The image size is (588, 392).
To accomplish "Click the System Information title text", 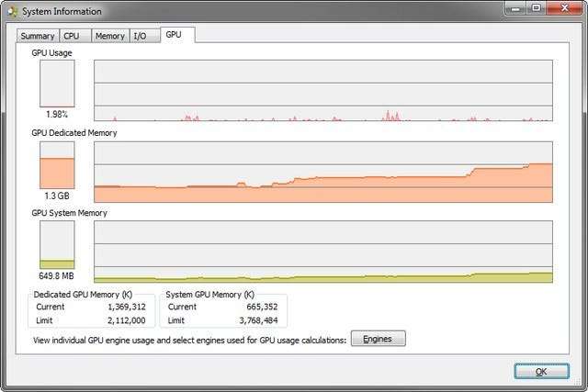I will [x=62, y=12].
